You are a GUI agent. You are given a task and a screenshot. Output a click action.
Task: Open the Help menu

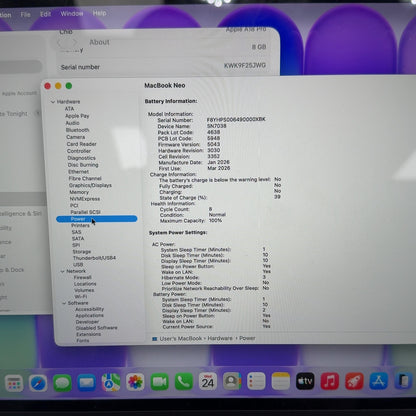tap(99, 13)
